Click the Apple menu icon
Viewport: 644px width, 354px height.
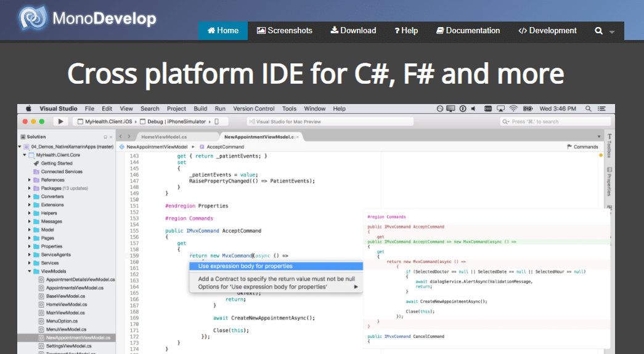(x=28, y=109)
